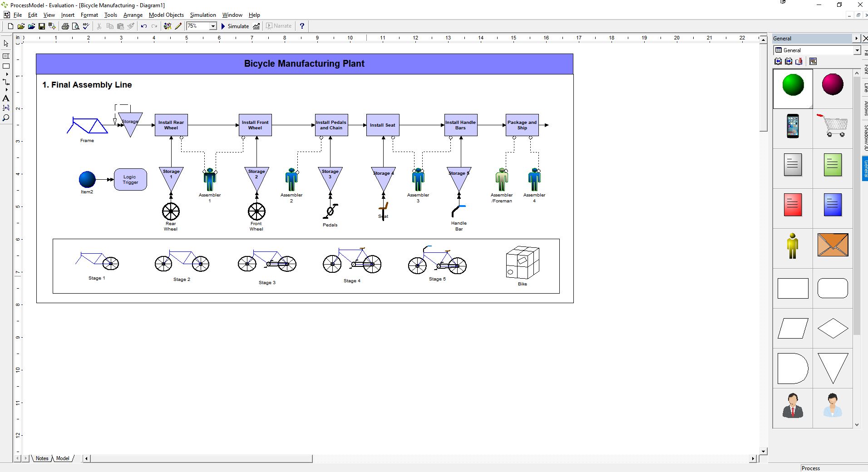This screenshot has width=868, height=472.
Task: Select the Package and Ship activity
Action: (x=522, y=125)
